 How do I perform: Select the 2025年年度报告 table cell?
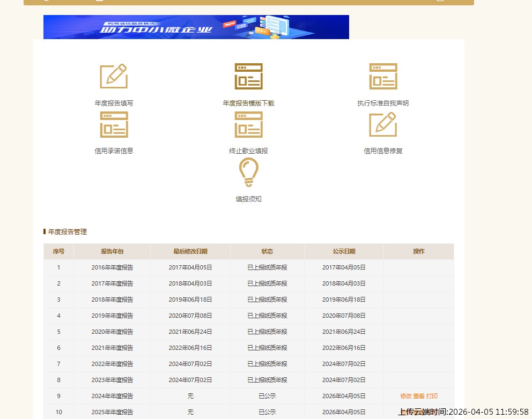[x=112, y=412]
